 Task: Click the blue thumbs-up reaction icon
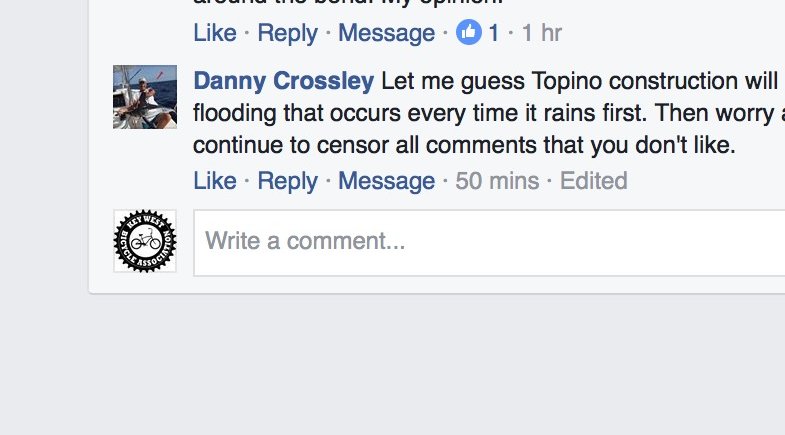(469, 33)
